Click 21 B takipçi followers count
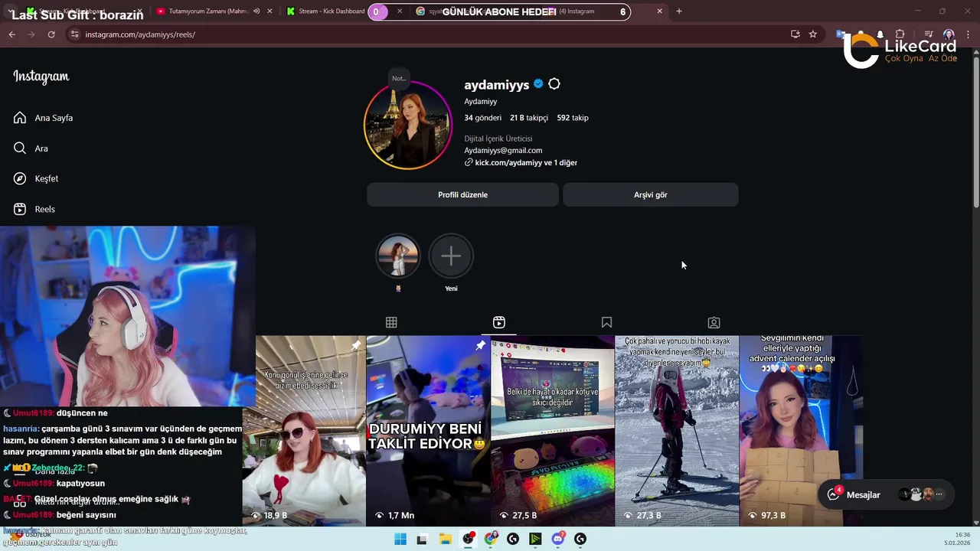This screenshot has height=551, width=980. (x=529, y=118)
